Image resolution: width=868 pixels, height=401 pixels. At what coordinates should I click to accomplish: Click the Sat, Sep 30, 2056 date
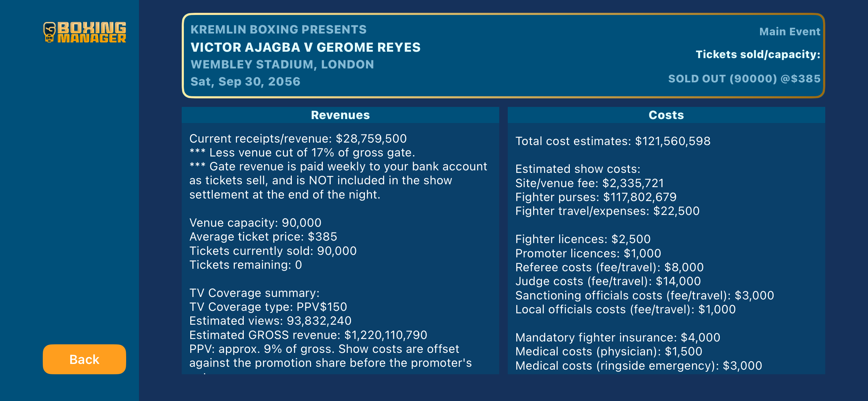pos(246,82)
